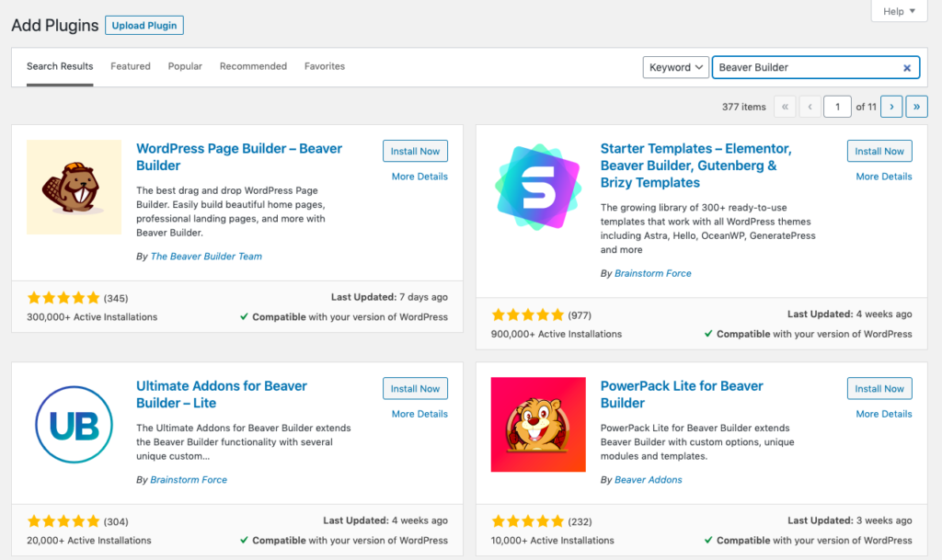Viewport: 942px width, 560px height.
Task: Install PowerPack Lite for Beaver Builder
Action: [879, 388]
